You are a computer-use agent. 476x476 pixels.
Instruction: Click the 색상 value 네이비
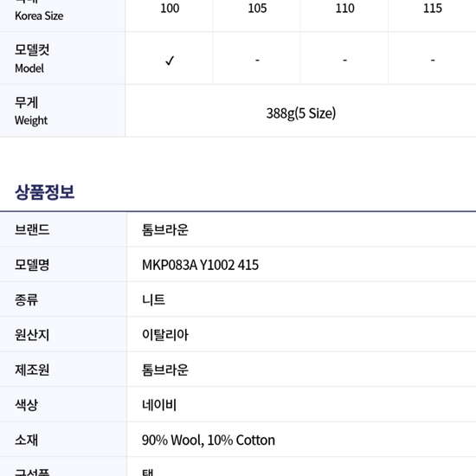pyautogui.click(x=159, y=405)
